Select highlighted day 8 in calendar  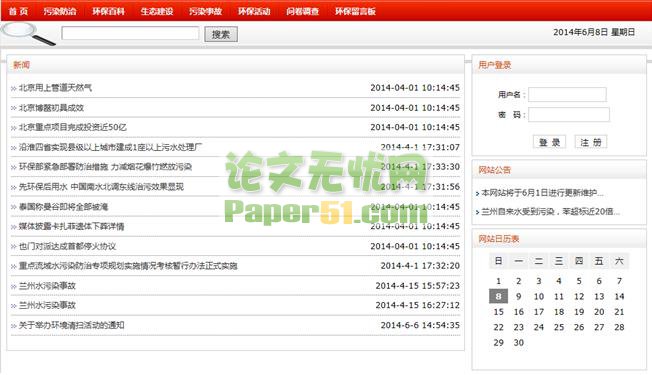pos(498,296)
